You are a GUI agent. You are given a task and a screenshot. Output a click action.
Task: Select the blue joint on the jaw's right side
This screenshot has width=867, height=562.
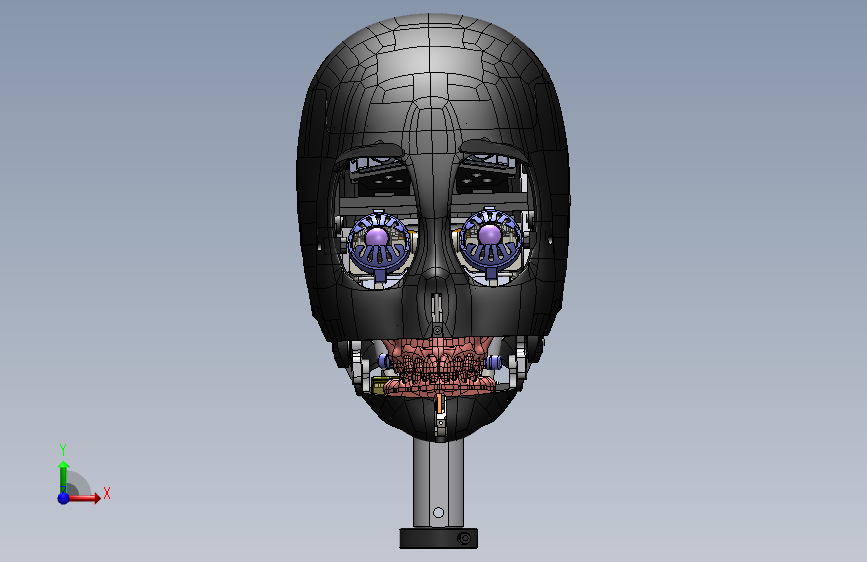493,363
